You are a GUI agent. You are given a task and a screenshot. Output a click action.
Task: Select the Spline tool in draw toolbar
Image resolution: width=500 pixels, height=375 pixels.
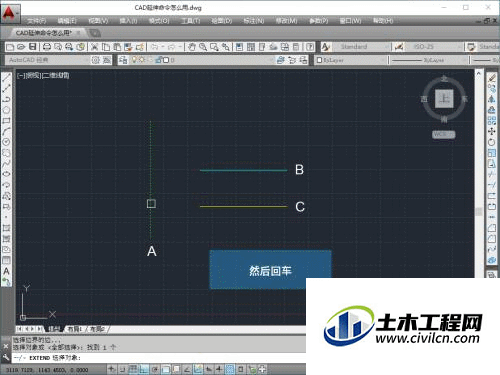click(x=6, y=163)
